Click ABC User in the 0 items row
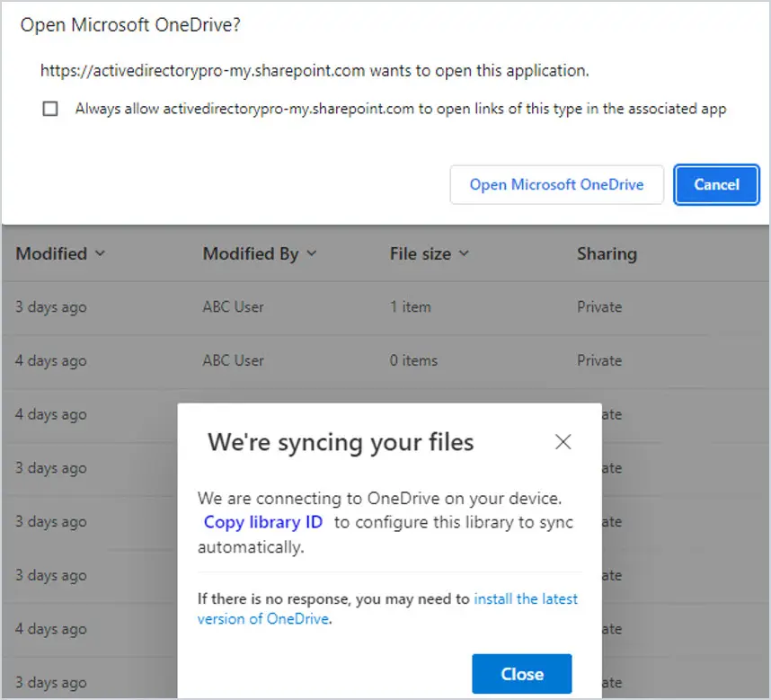 [233, 360]
